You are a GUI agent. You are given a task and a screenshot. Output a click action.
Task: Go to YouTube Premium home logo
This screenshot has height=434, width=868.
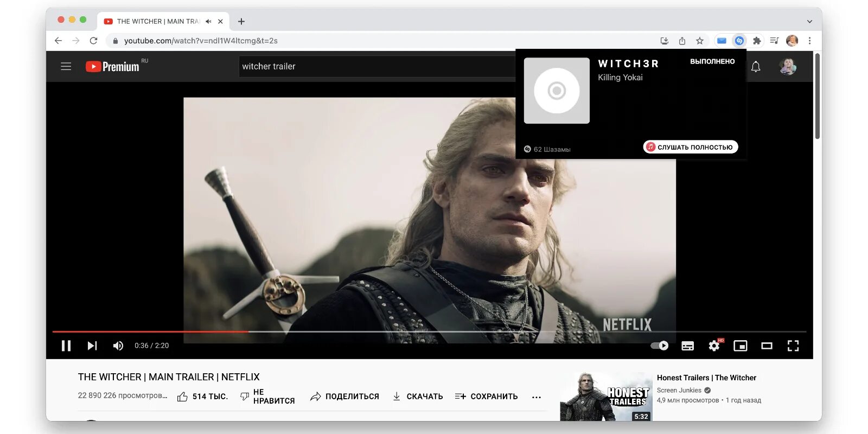click(x=113, y=66)
